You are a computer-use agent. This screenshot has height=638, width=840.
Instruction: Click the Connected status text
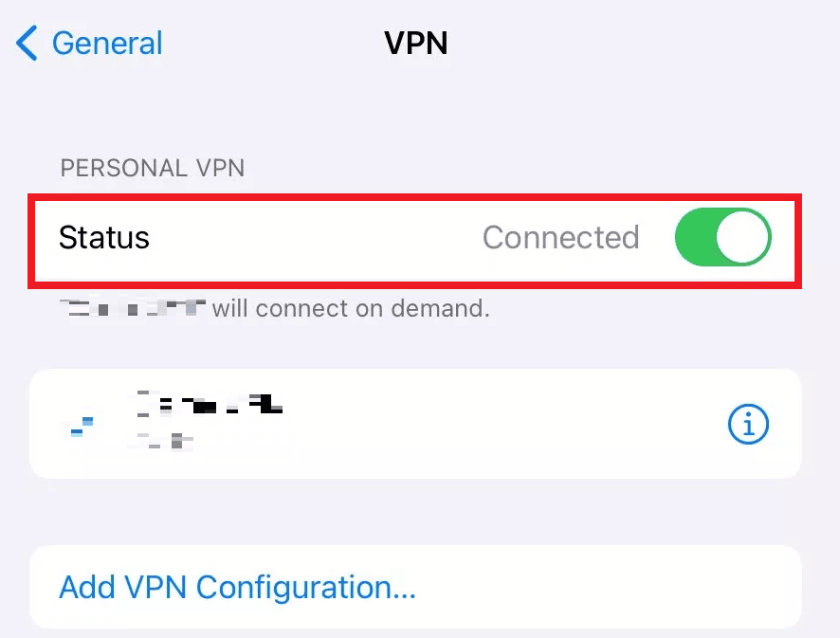pyautogui.click(x=560, y=237)
